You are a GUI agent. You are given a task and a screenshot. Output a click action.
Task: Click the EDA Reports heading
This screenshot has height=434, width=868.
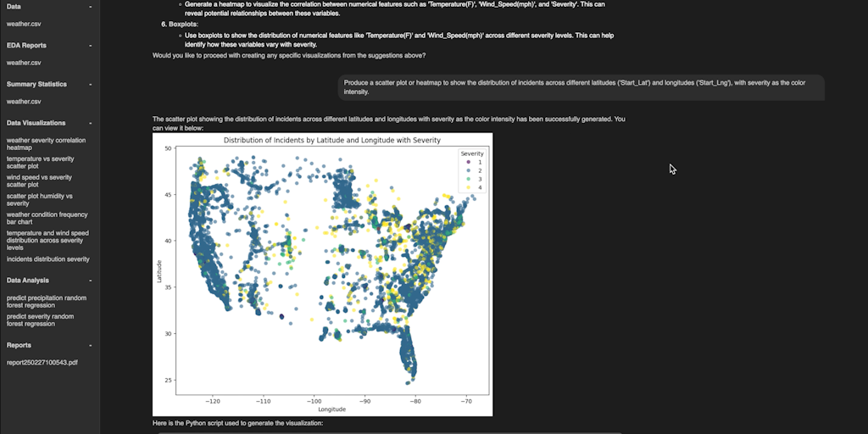[x=26, y=46]
